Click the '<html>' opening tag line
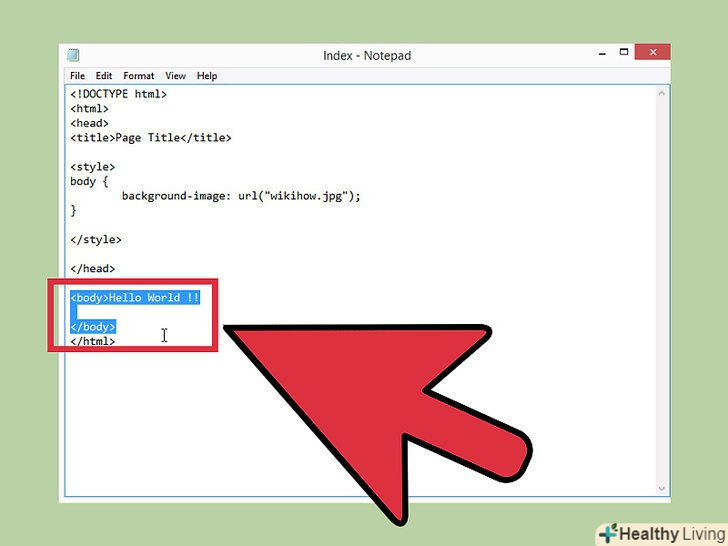Viewport: 728px width, 546px height. (89, 109)
